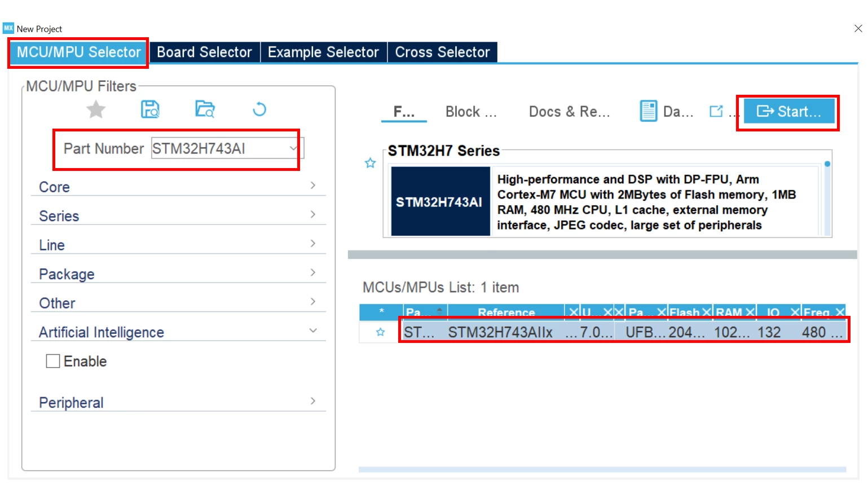Click the Start... project button
Image resolution: width=868 pixels, height=489 pixels.
(788, 112)
